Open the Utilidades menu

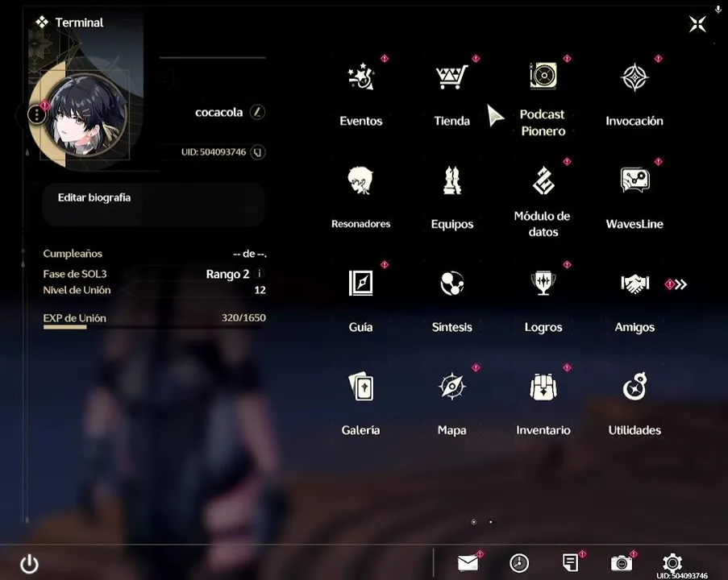pyautogui.click(x=634, y=386)
